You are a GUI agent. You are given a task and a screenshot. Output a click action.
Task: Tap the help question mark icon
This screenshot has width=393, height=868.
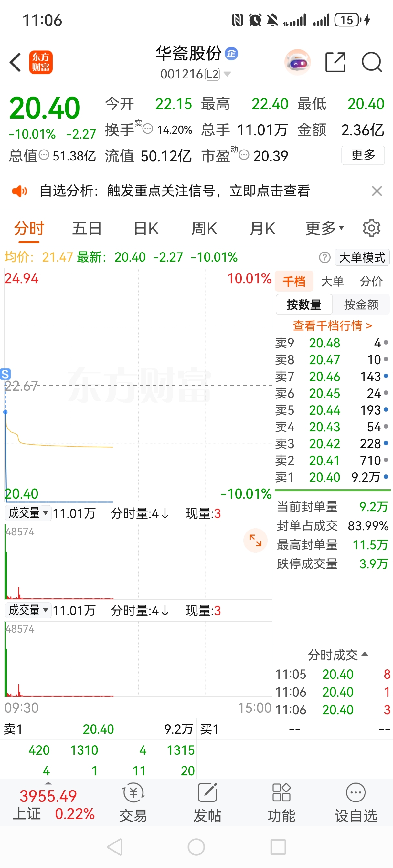pos(324,257)
